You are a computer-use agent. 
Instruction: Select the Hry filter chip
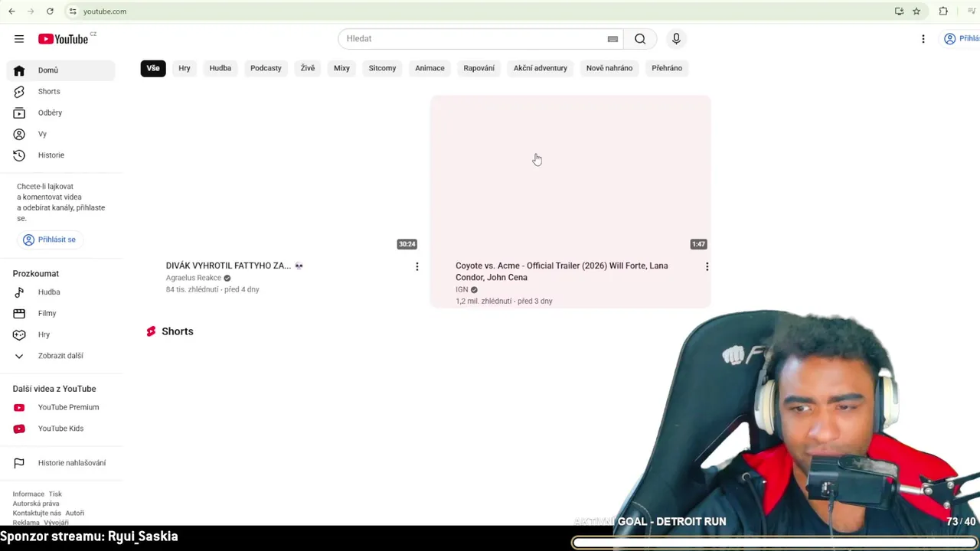(x=185, y=68)
